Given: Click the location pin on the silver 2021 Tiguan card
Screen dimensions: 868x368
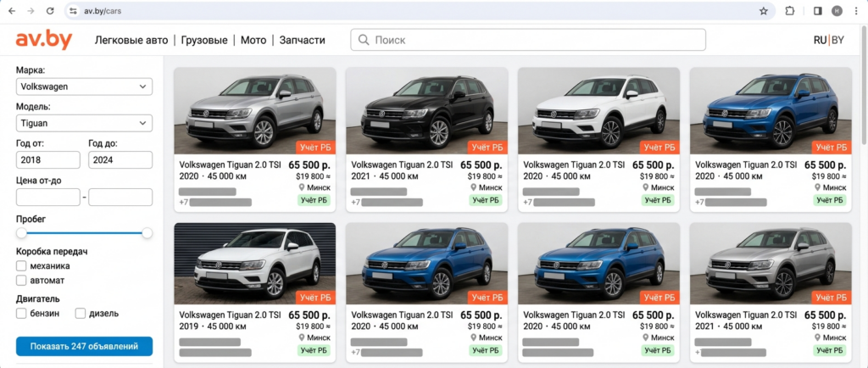Looking at the screenshot, I should [818, 337].
